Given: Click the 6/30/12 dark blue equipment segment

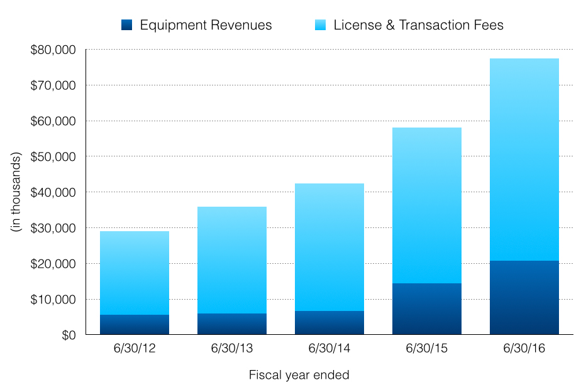Looking at the screenshot, I should click(135, 325).
